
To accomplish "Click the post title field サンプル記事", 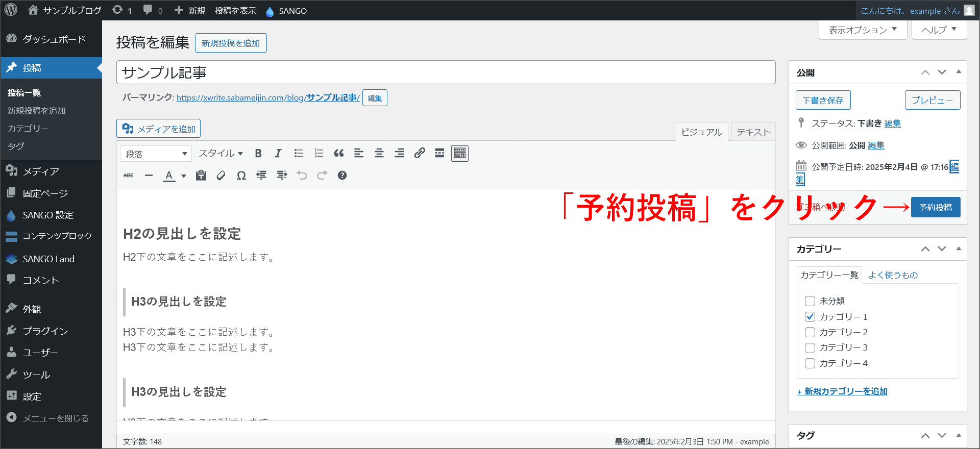I will click(x=446, y=72).
